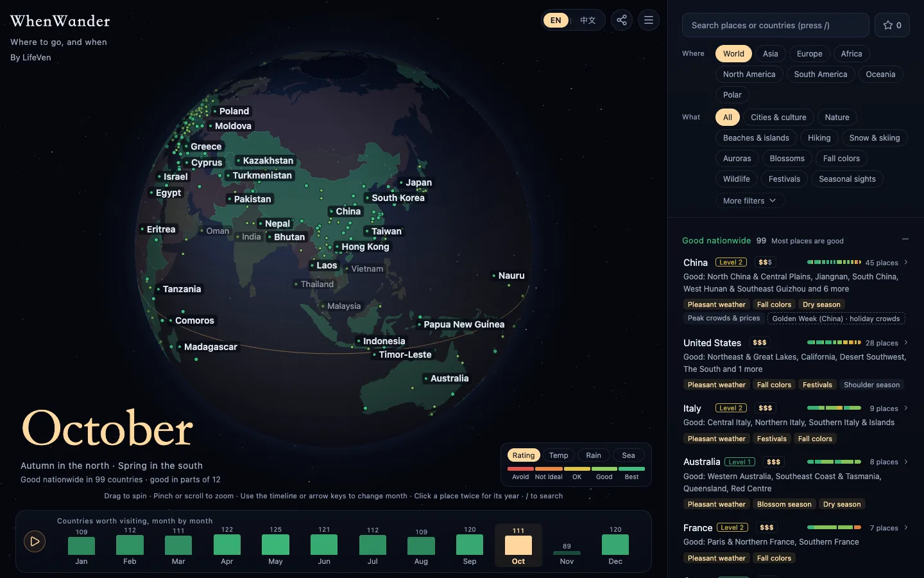Select the World region filter

pyautogui.click(x=733, y=54)
